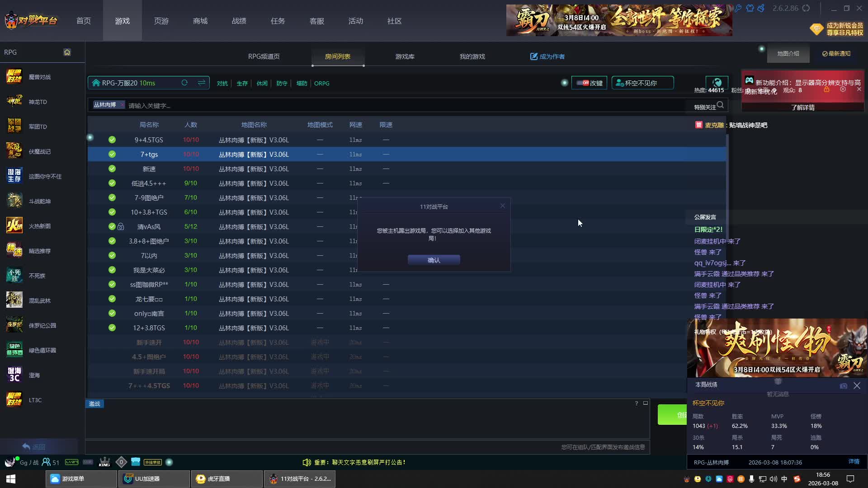The height and width of the screenshot is (488, 868).
Task: Click the refresh server icon
Action: pos(184,83)
